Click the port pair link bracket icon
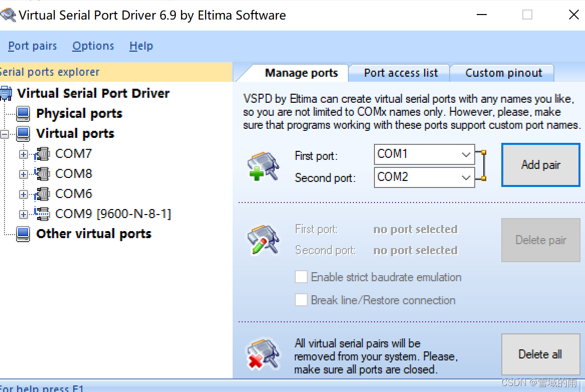This screenshot has width=585, height=392. point(481,165)
